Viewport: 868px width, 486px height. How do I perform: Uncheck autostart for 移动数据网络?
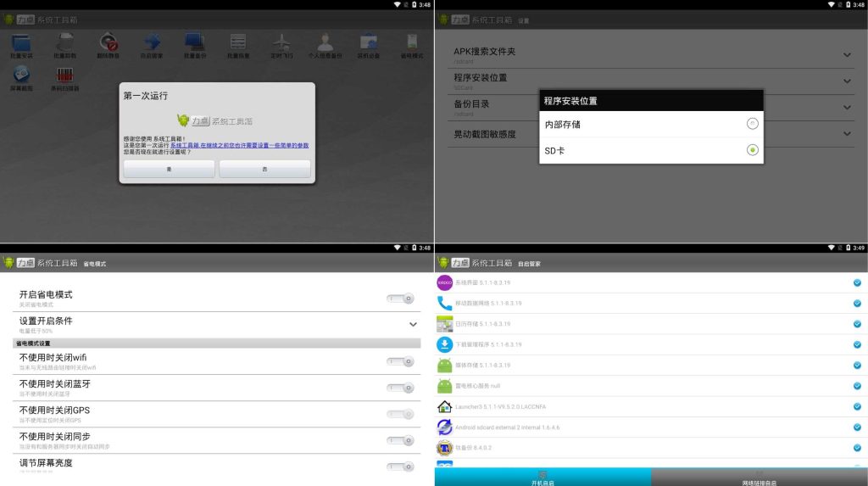[x=857, y=303]
